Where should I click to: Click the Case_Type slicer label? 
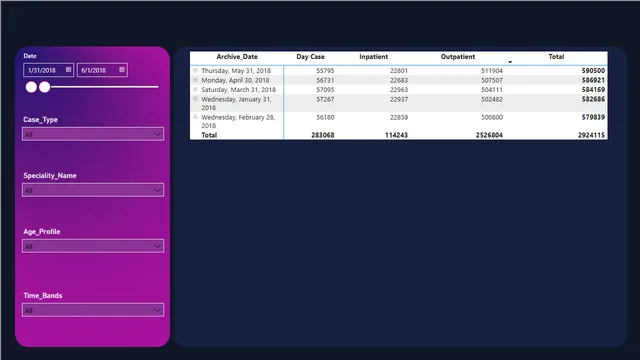pos(40,120)
